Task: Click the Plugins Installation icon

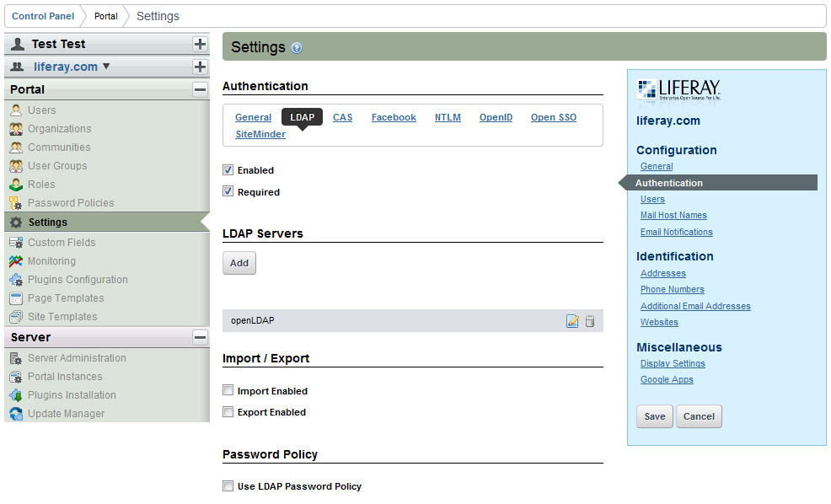Action: point(15,395)
